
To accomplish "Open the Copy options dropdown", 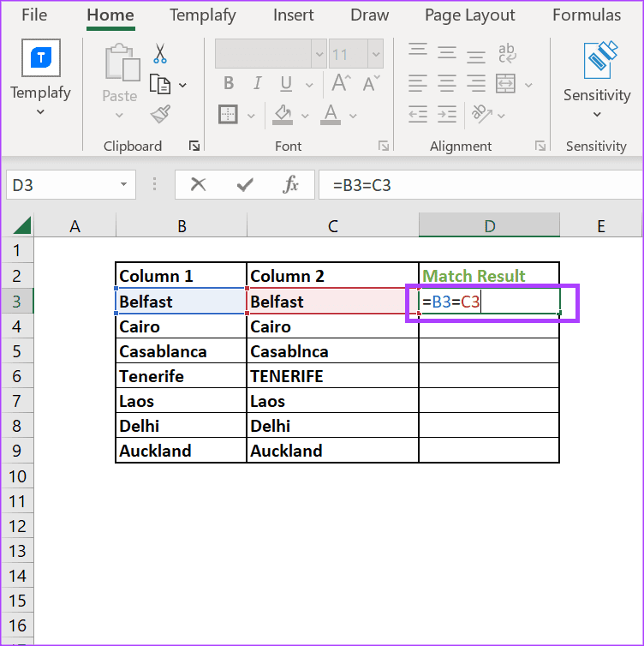I will 182,86.
